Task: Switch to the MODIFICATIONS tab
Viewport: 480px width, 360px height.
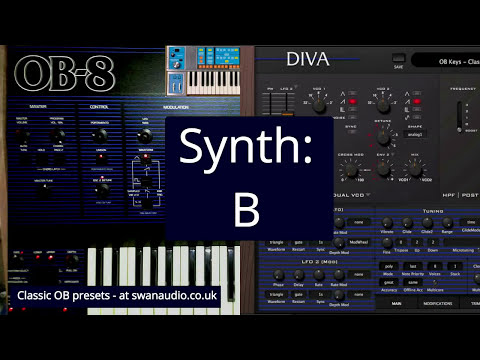Action: pos(438,304)
